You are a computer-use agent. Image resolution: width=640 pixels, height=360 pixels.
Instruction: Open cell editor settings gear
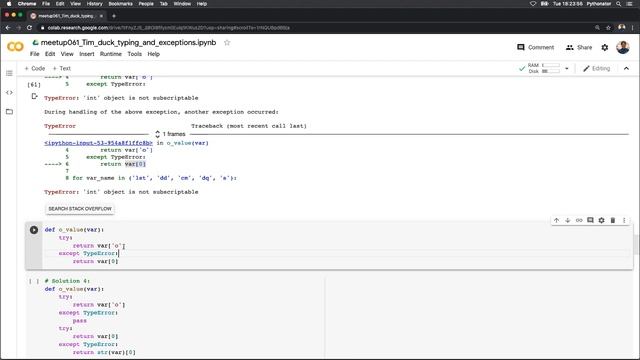(x=601, y=220)
